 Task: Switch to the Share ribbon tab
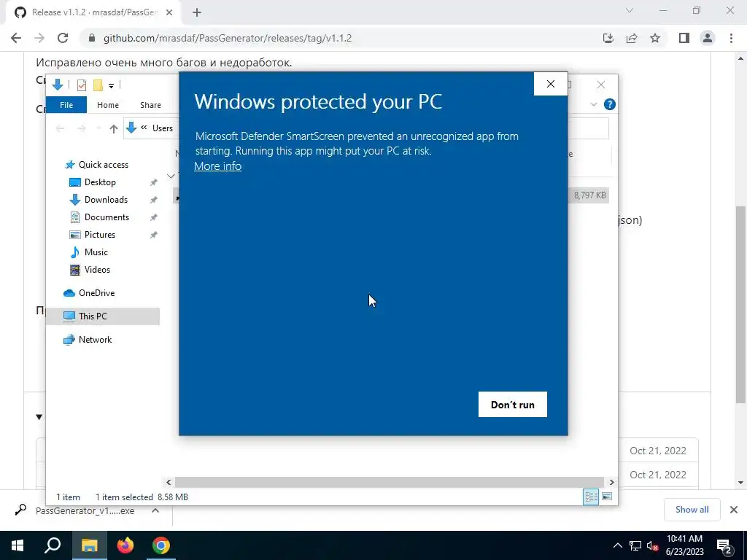150,105
